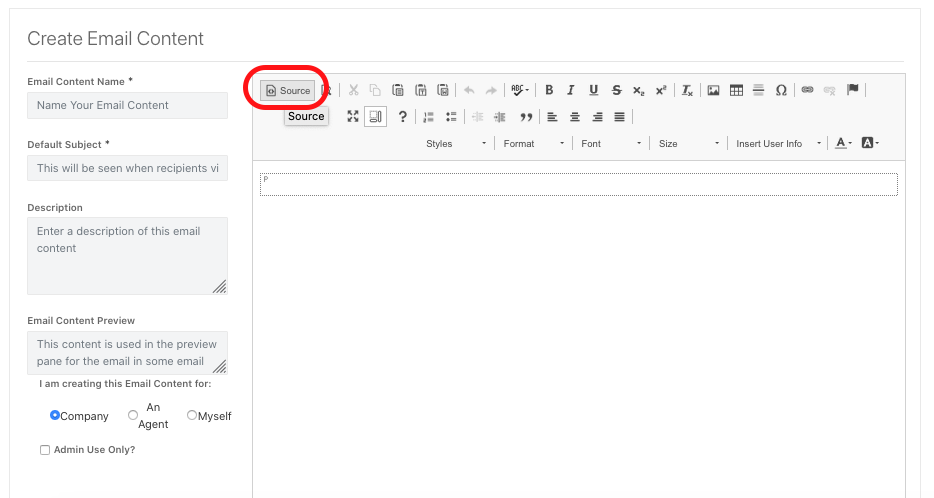The width and height of the screenshot is (934, 498).
Task: Check the Admin Use Only checkbox
Action: click(45, 450)
